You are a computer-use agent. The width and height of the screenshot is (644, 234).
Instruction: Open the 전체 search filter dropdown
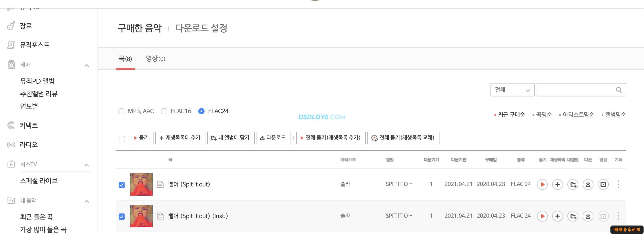512,90
